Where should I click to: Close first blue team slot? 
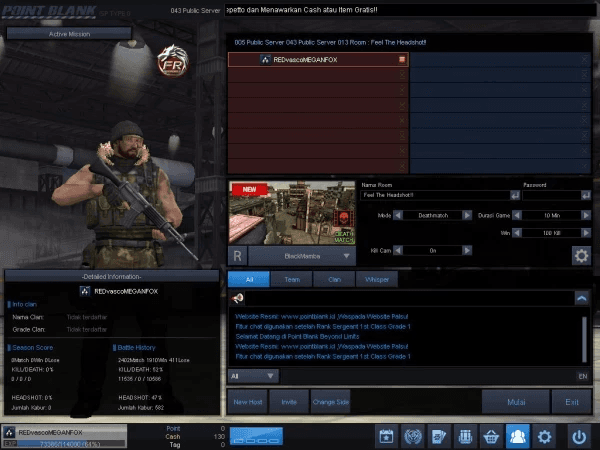tap(584, 59)
